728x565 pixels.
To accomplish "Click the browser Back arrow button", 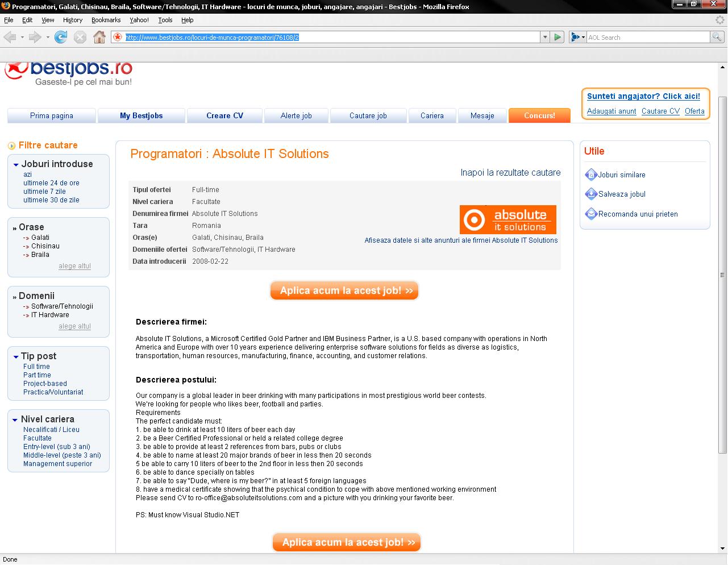I will tap(10, 38).
